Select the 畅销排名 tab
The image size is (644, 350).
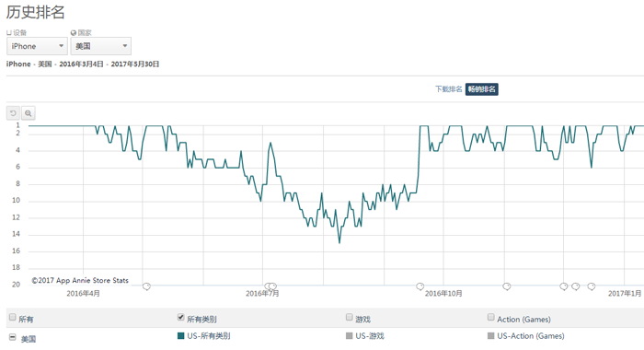[482, 88]
